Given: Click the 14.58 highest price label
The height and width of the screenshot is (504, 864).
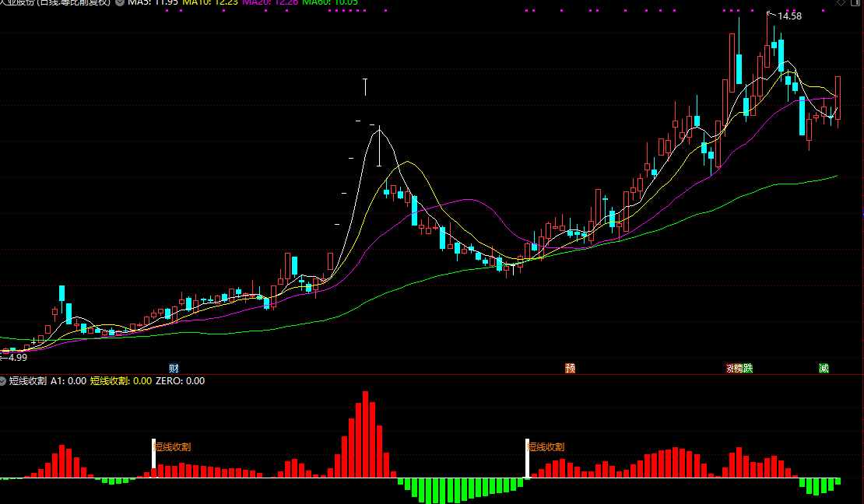Looking at the screenshot, I should tap(789, 16).
